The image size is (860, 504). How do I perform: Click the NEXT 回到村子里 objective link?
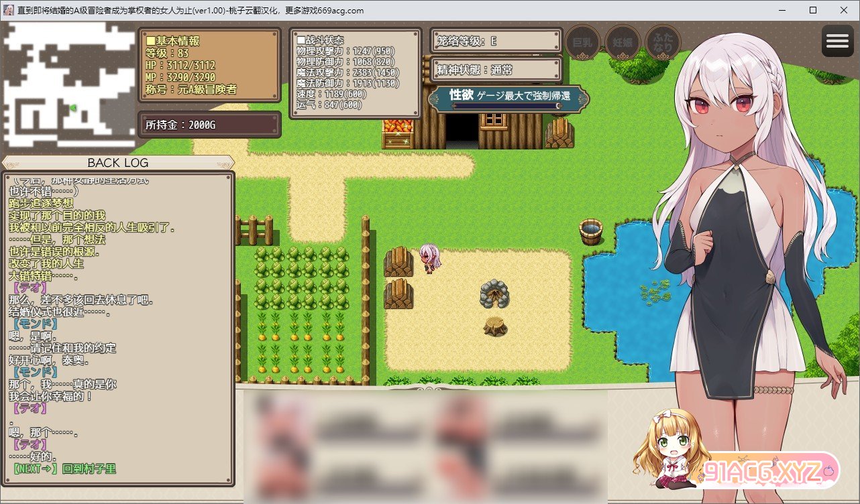(x=64, y=469)
